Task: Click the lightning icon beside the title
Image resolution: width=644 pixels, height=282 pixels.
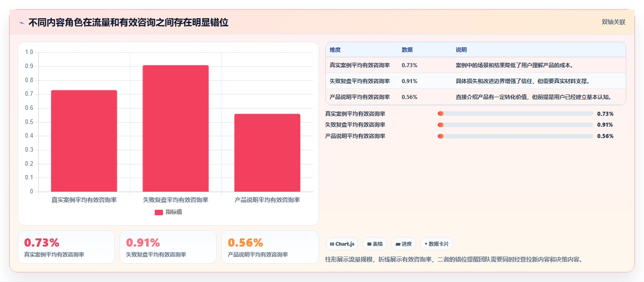Action: click(x=21, y=22)
